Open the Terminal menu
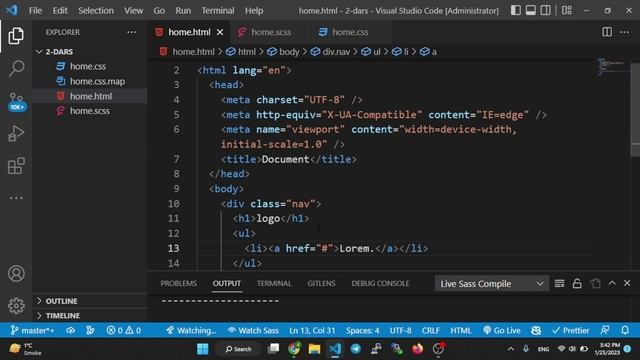The image size is (640, 360). [218, 11]
